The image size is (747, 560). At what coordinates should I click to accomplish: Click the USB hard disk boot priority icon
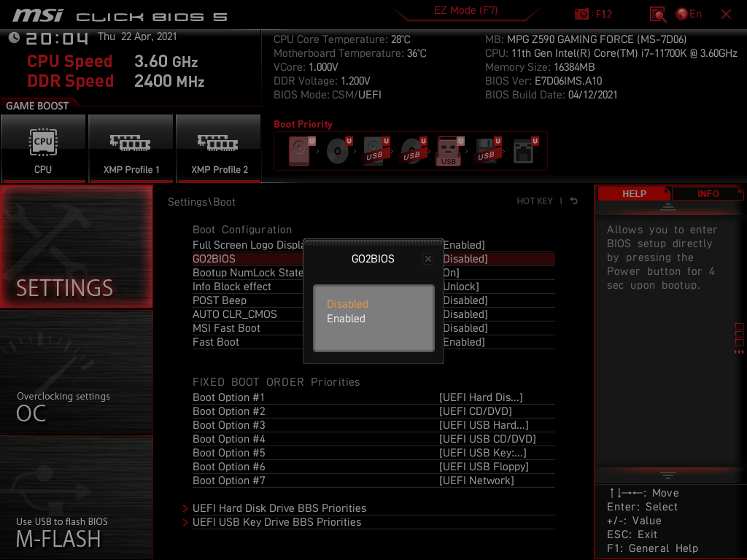point(376,151)
